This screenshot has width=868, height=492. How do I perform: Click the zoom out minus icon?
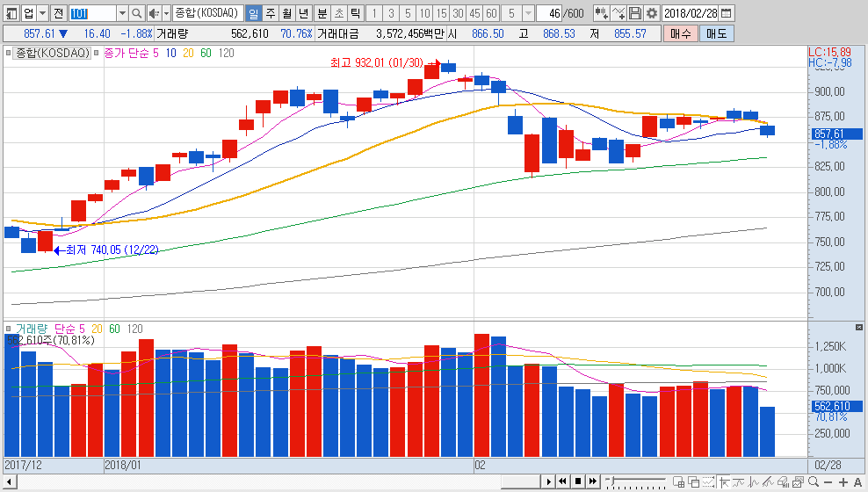pyautogui.click(x=828, y=481)
